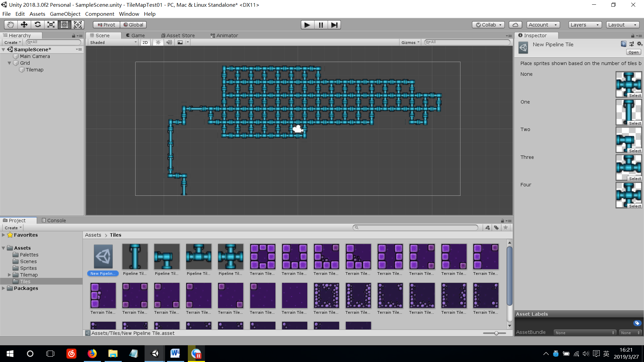This screenshot has height=362, width=644.
Task: Collapse the Grid object in Hierarchy
Action: click(x=9, y=63)
